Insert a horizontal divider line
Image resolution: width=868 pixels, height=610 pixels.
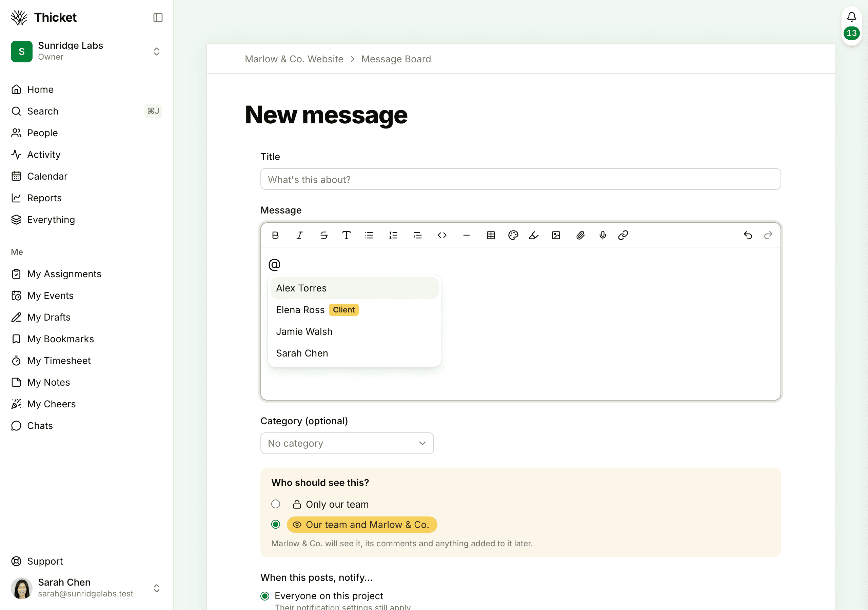pos(467,235)
